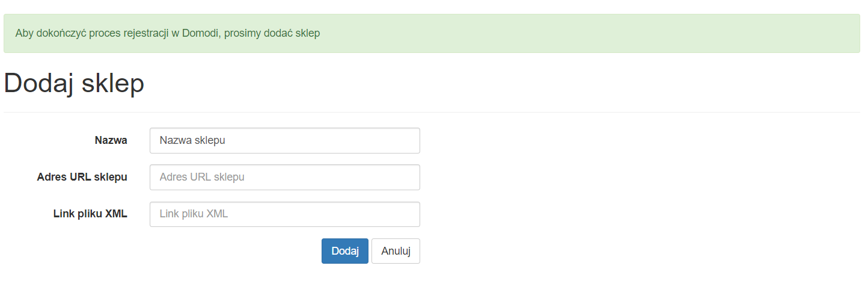This screenshot has width=868, height=298.
Task: Click the Anuluj button
Action: tap(396, 251)
